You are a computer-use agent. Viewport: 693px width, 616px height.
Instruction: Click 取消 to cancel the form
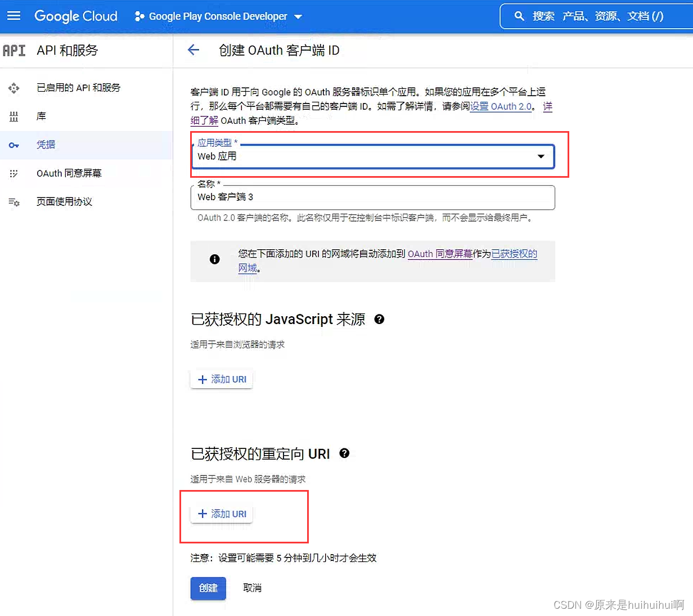252,588
